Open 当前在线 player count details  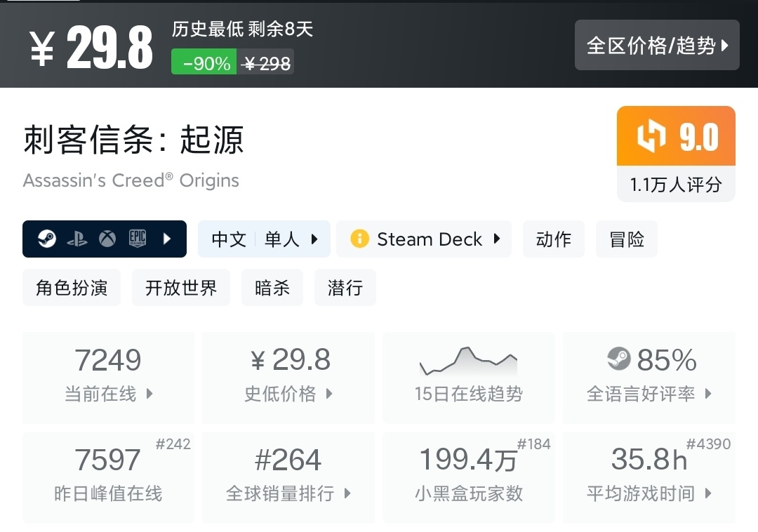109,378
